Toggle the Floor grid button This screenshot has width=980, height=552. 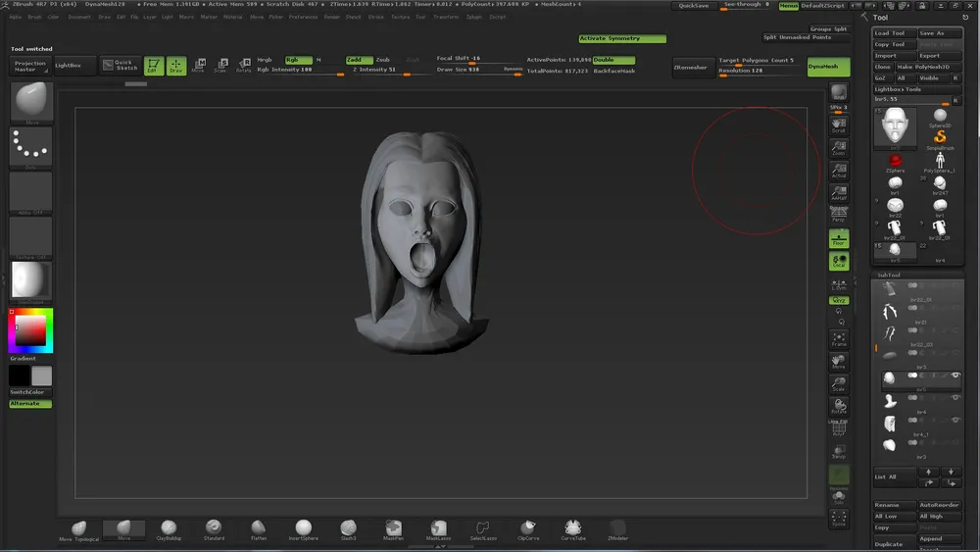pos(838,238)
